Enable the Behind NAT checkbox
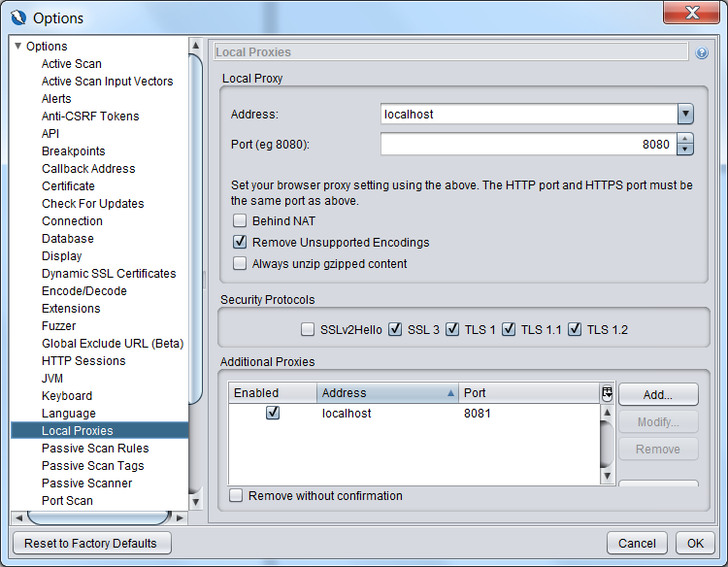 pyautogui.click(x=240, y=220)
